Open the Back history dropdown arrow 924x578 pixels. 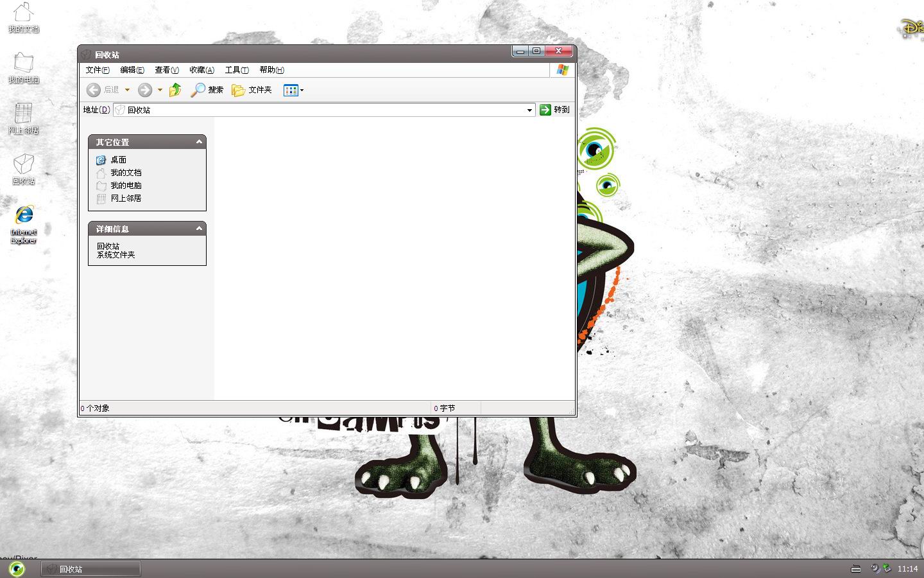(x=127, y=90)
